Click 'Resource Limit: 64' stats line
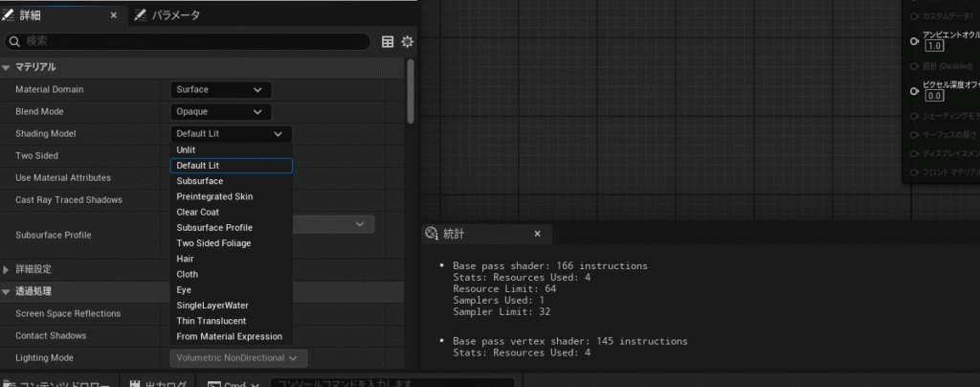 pyautogui.click(x=504, y=289)
